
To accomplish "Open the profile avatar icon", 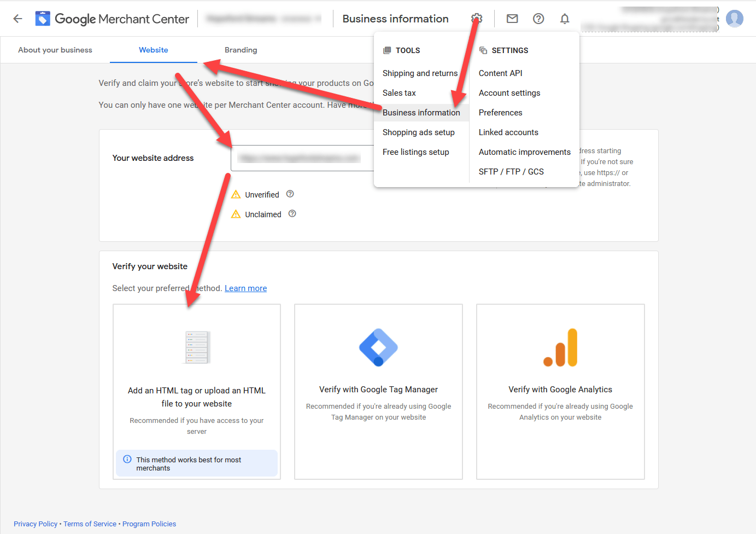I will pyautogui.click(x=735, y=18).
